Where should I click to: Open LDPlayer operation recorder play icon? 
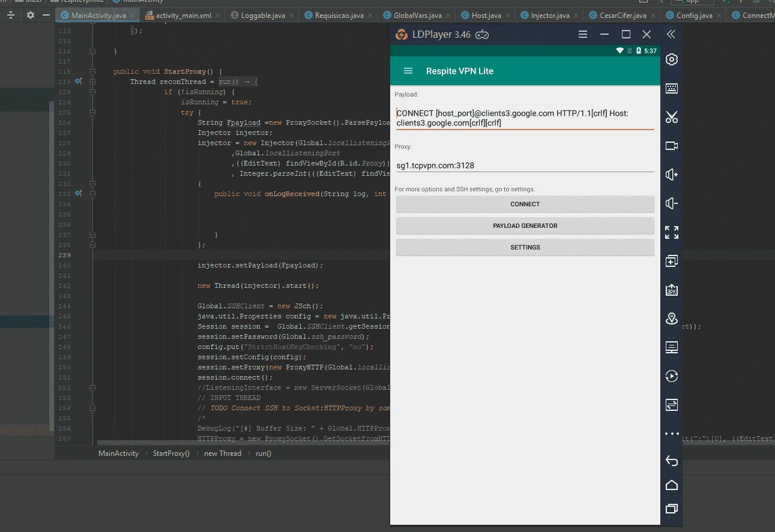[672, 376]
